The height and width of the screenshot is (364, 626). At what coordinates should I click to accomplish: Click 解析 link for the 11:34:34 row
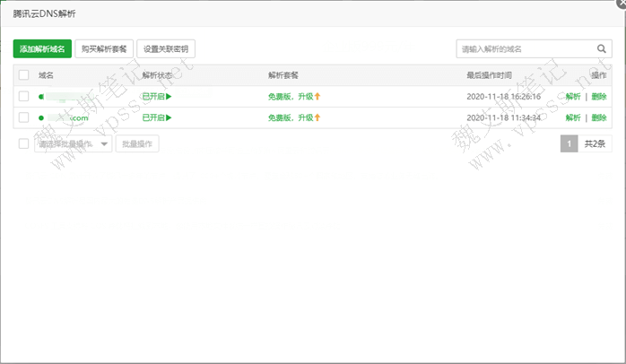click(573, 117)
